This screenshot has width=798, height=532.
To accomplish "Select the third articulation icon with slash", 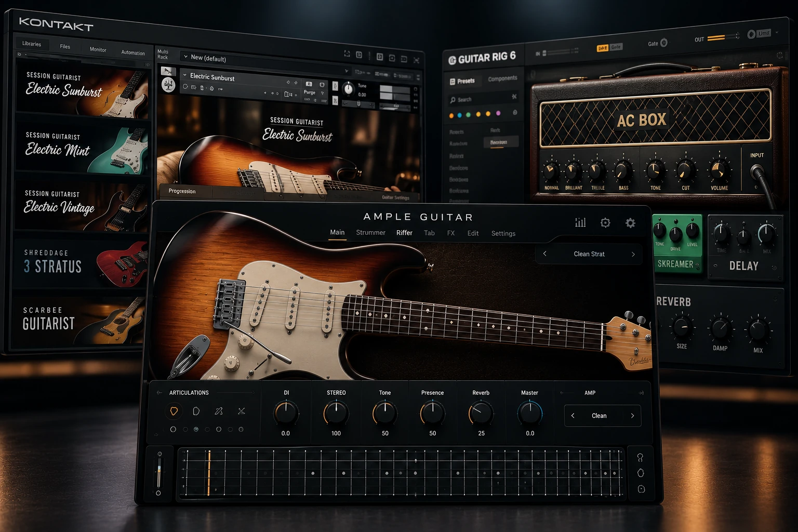I will (219, 411).
